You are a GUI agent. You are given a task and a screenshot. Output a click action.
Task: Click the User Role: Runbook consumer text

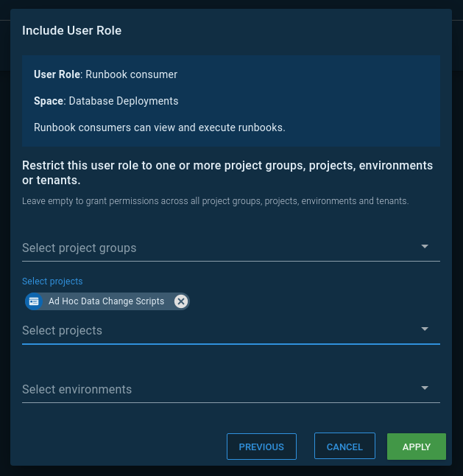point(105,74)
